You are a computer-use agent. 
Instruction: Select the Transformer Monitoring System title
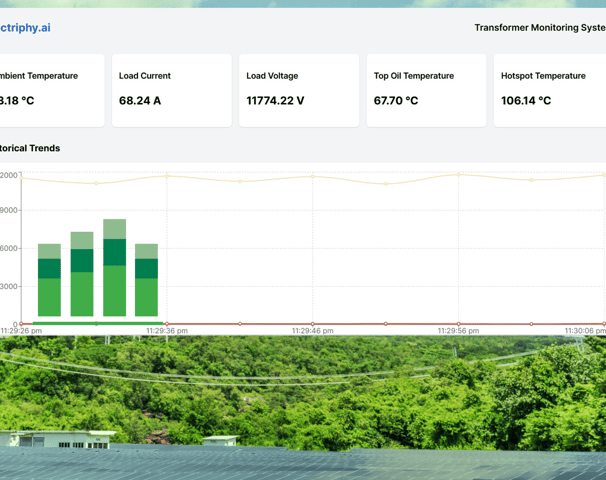[540, 28]
